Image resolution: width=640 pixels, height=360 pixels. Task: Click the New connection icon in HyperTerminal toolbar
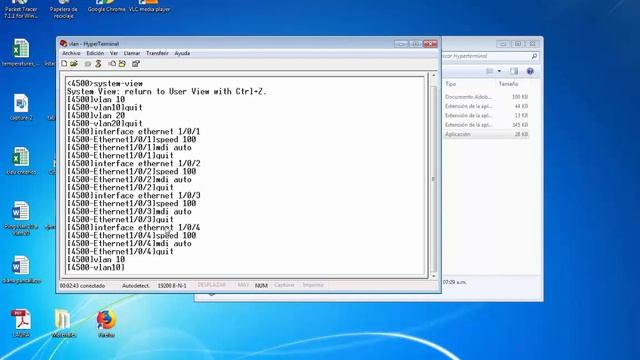(x=64, y=64)
